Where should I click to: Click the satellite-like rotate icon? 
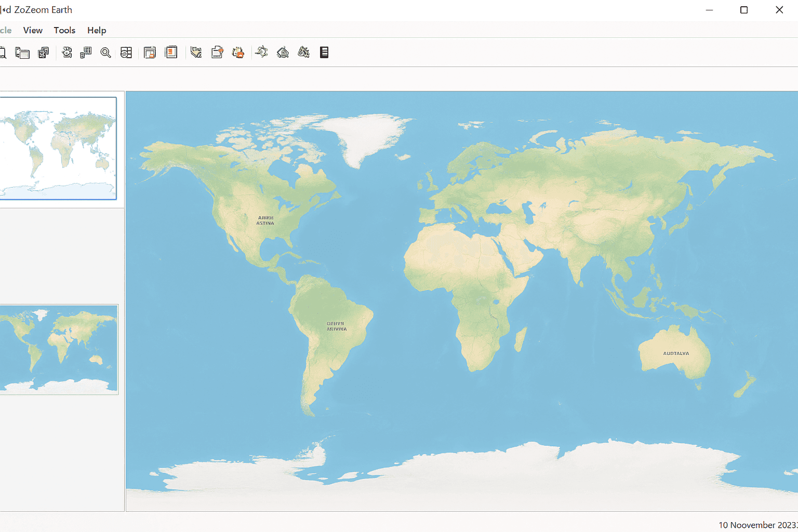point(262,52)
